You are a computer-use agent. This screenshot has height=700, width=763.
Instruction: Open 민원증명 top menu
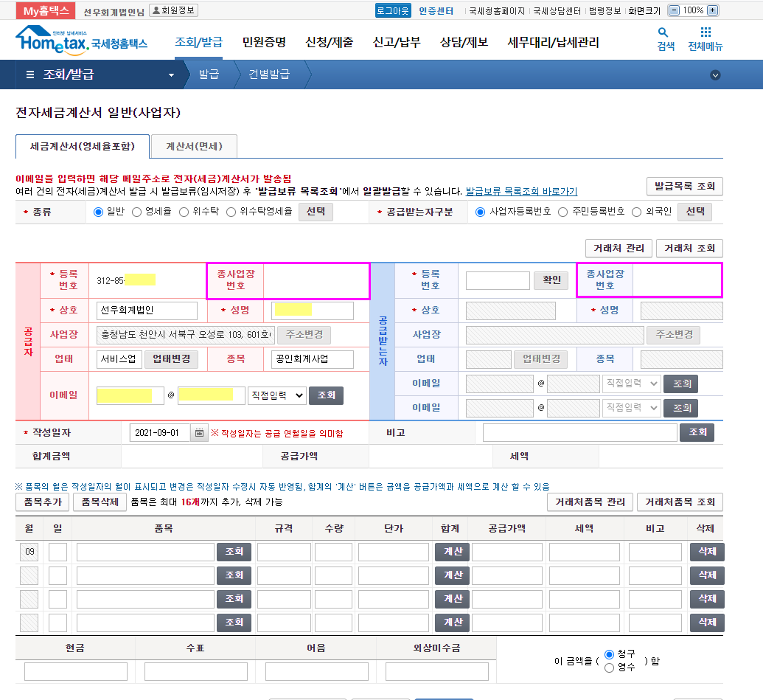click(264, 42)
